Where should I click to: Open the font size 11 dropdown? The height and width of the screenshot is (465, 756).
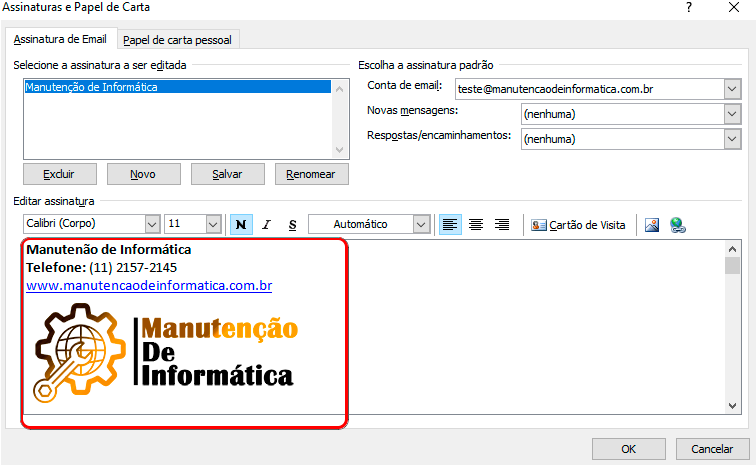point(213,224)
